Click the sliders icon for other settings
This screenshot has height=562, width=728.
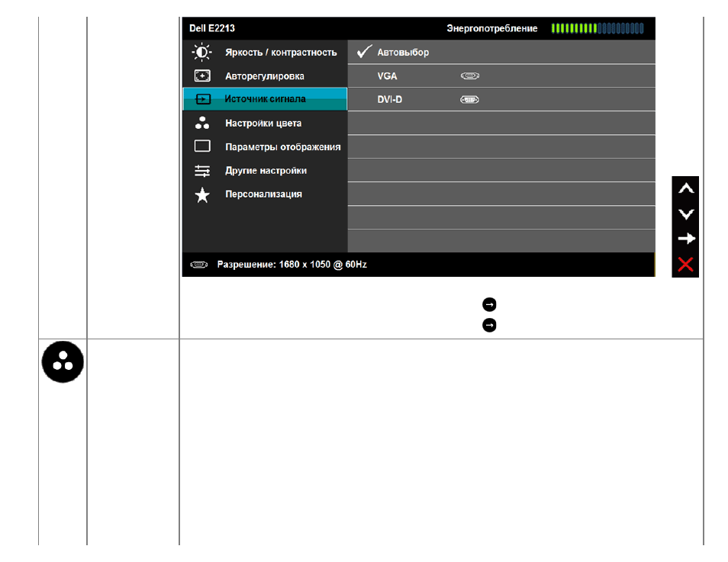pos(202,171)
